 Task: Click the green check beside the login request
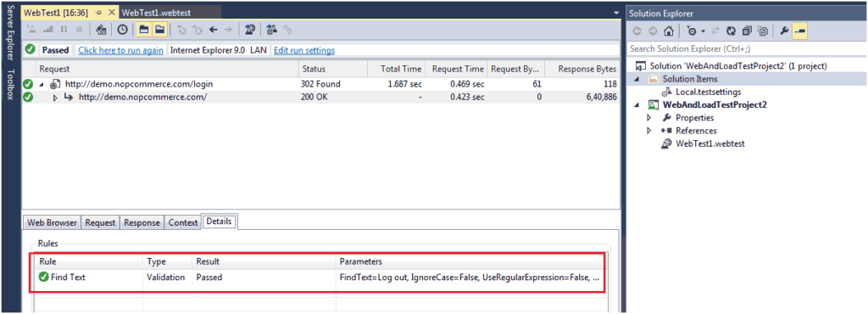pyautogui.click(x=28, y=84)
